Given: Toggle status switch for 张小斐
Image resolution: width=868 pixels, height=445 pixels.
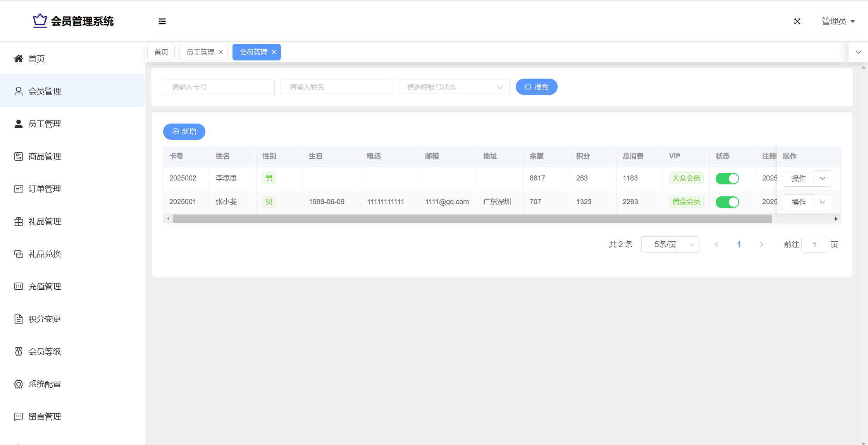Looking at the screenshot, I should click(x=727, y=202).
